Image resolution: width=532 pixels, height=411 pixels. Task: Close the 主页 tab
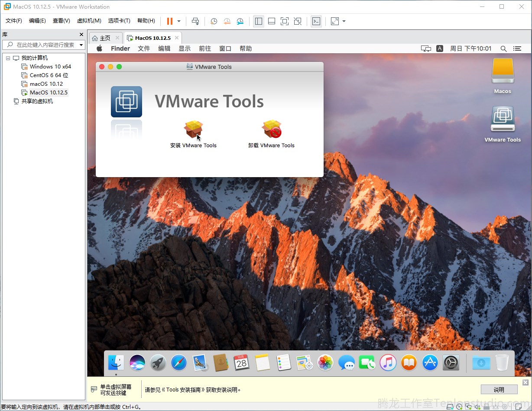pos(117,38)
